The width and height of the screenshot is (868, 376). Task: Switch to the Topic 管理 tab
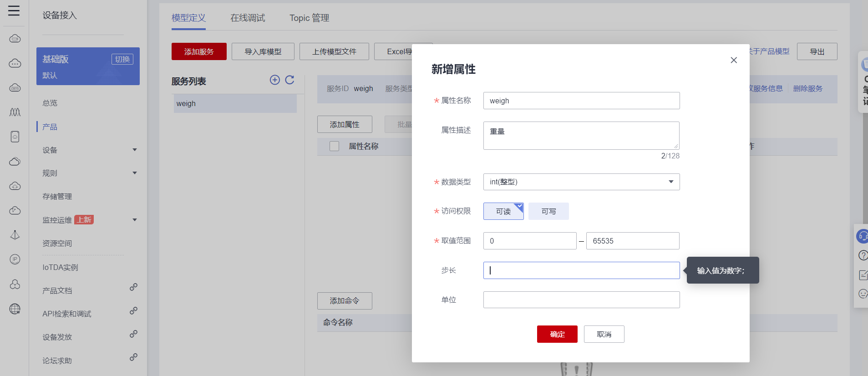[310, 18]
